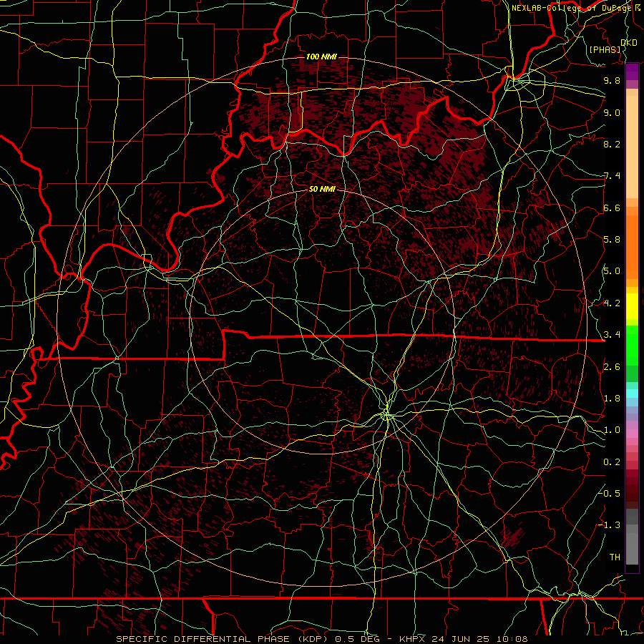The height and width of the screenshot is (644, 644).
Task: Click the 4.2 scale value
Action: [612, 303]
